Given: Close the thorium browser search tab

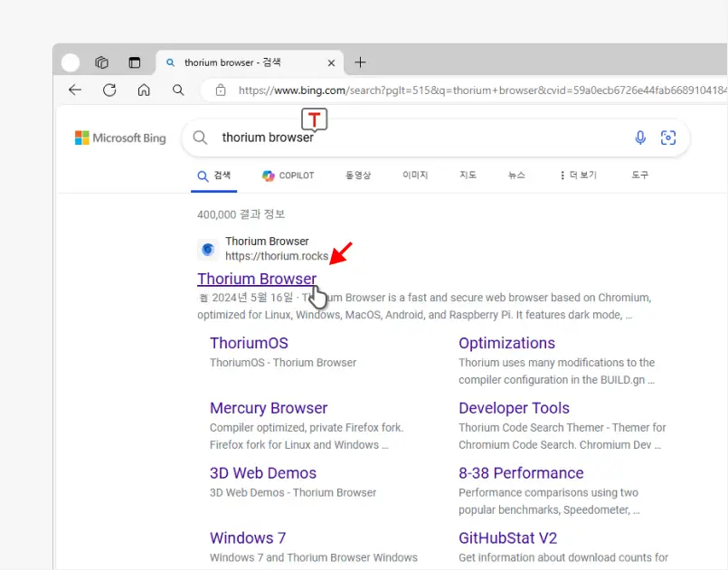Looking at the screenshot, I should [331, 63].
